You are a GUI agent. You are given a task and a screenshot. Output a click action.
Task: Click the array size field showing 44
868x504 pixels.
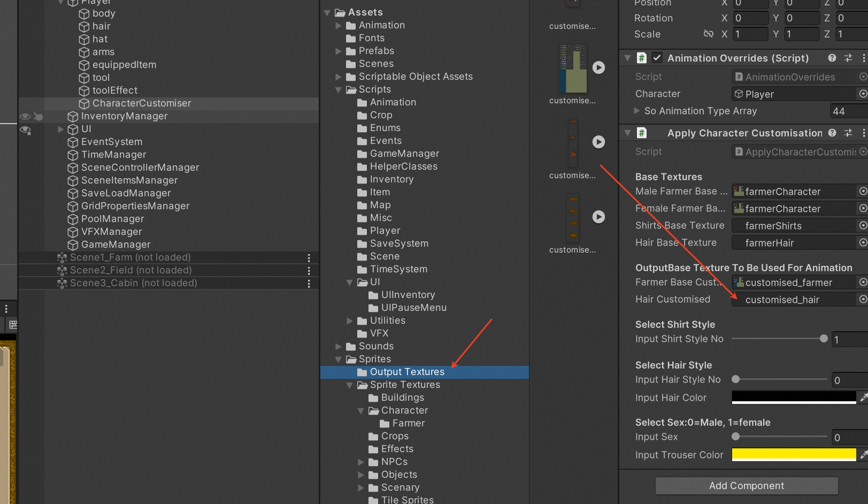849,111
